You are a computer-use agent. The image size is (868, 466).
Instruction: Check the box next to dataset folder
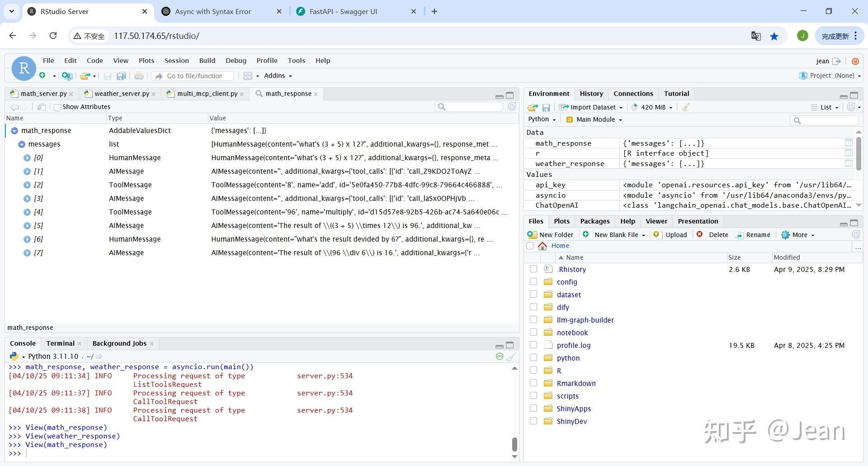point(533,295)
